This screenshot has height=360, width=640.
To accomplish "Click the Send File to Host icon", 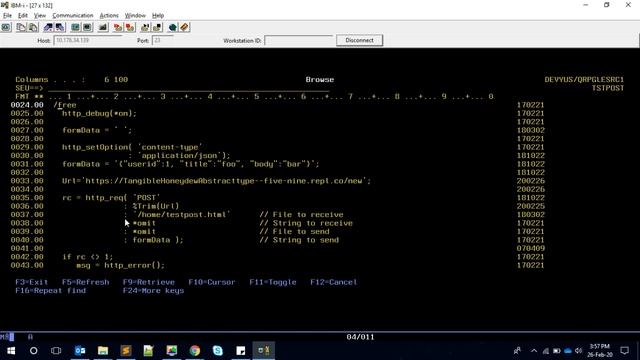I will [48, 27].
